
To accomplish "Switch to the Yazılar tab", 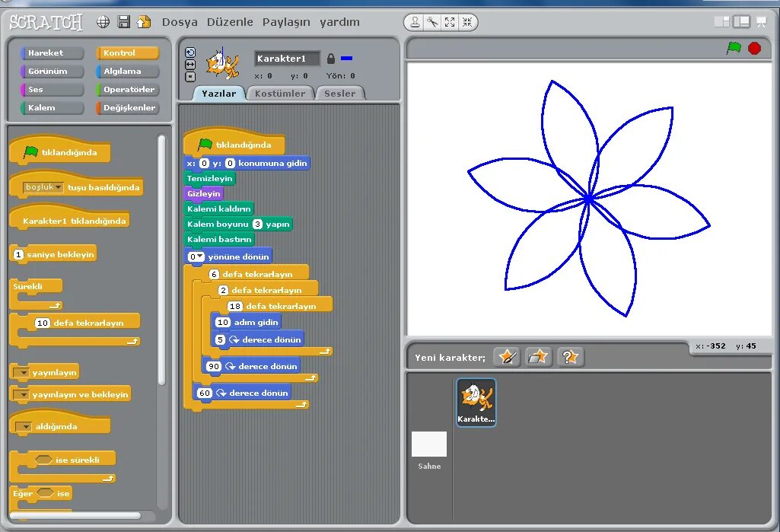I will (x=219, y=94).
